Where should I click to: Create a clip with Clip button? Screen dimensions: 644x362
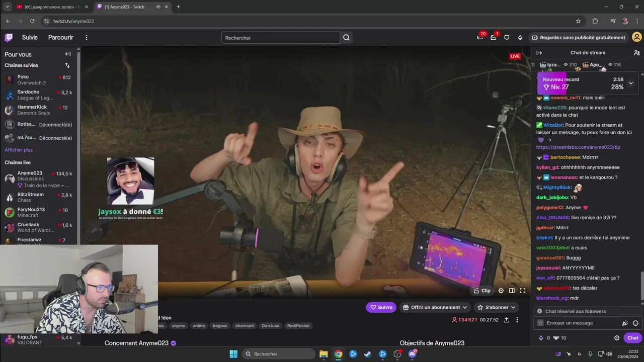[x=482, y=291]
